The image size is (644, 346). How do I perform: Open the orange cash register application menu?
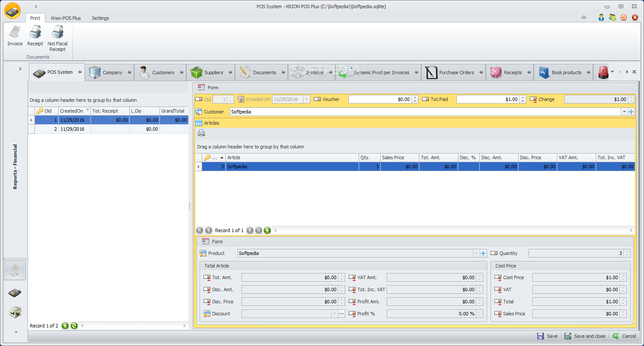13,11
